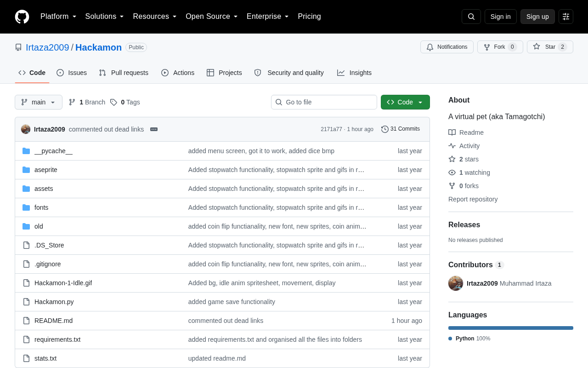Open 'commented out dead links' header commit message

[x=106, y=129]
